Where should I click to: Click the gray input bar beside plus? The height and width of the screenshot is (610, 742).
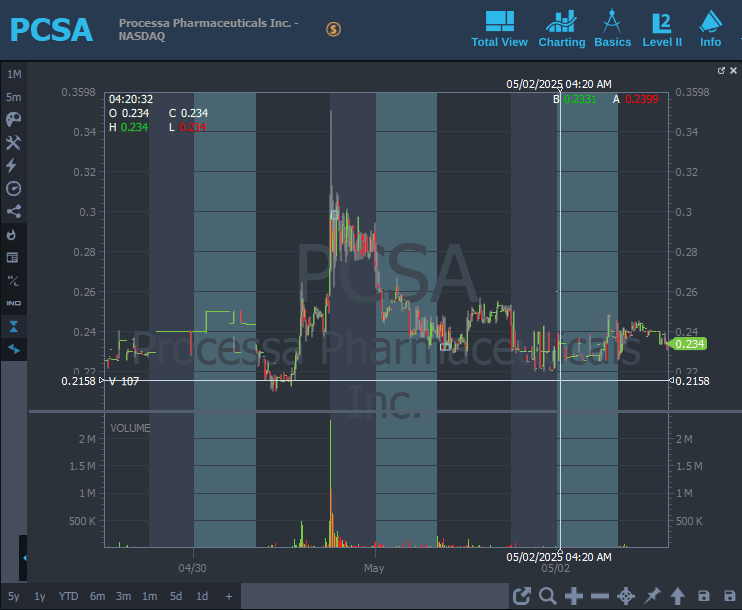pos(375,596)
